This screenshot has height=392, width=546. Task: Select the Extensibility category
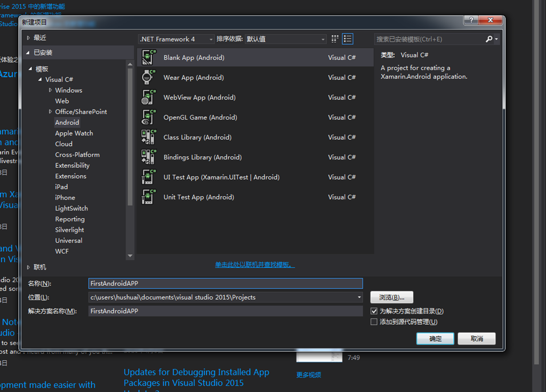72,165
